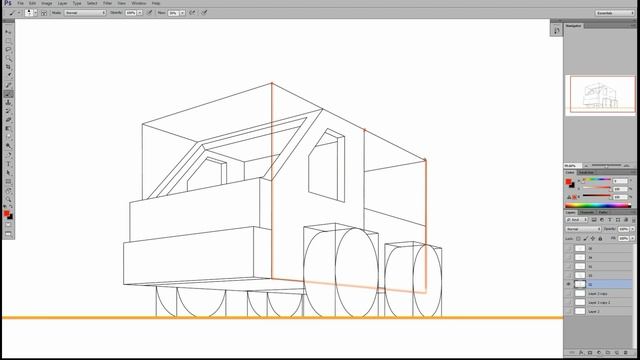This screenshot has width=640, height=360.
Task: Open the Brush Preset picker arrow
Action: pyautogui.click(x=36, y=13)
